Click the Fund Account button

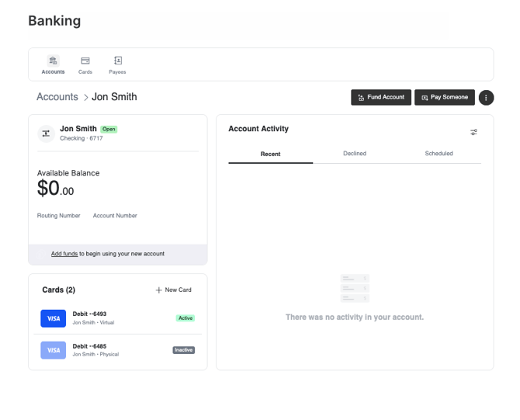point(380,98)
